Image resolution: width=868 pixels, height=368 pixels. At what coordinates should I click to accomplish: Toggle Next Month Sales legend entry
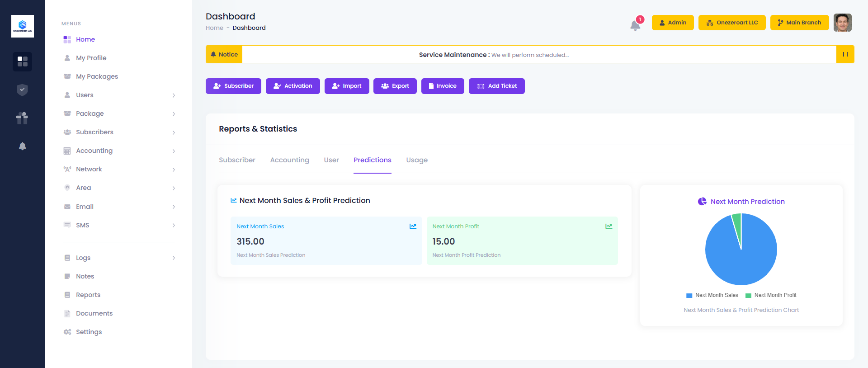click(x=712, y=295)
